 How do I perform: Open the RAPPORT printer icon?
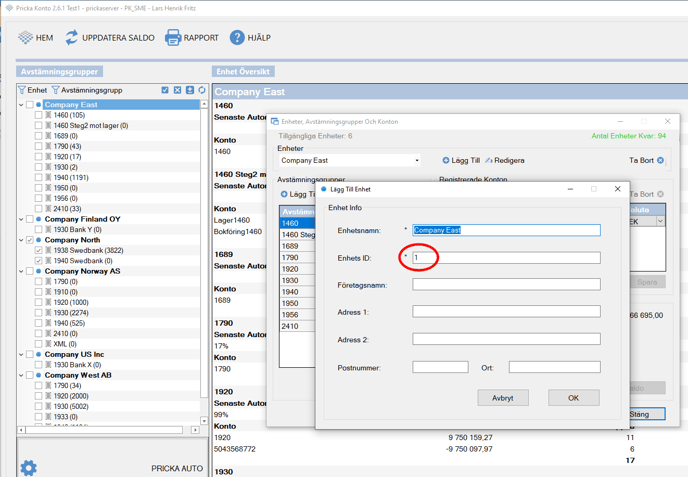(x=173, y=38)
